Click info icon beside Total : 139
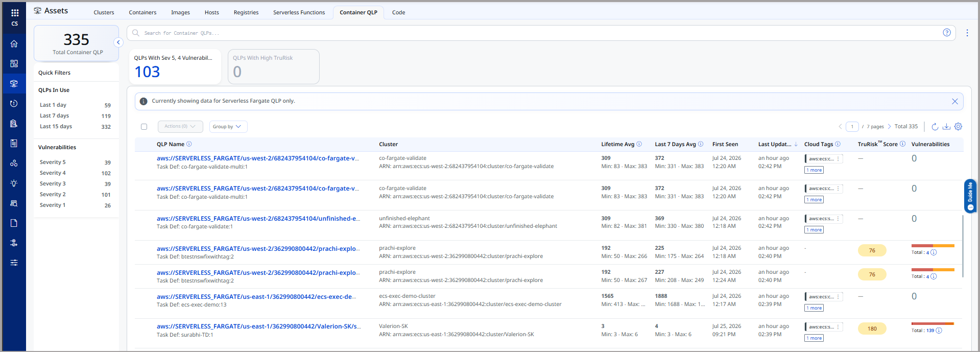This screenshot has height=352, width=980. (939, 331)
